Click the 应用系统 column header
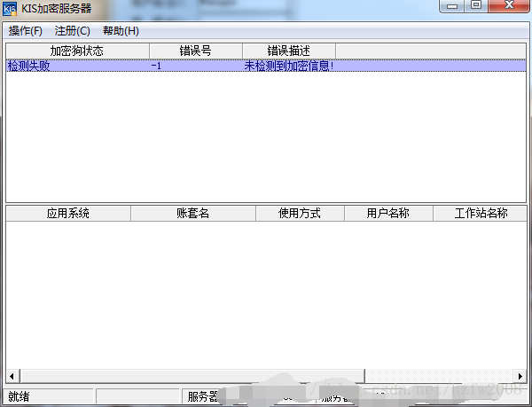Image resolution: width=532 pixels, height=407 pixels. coord(68,214)
